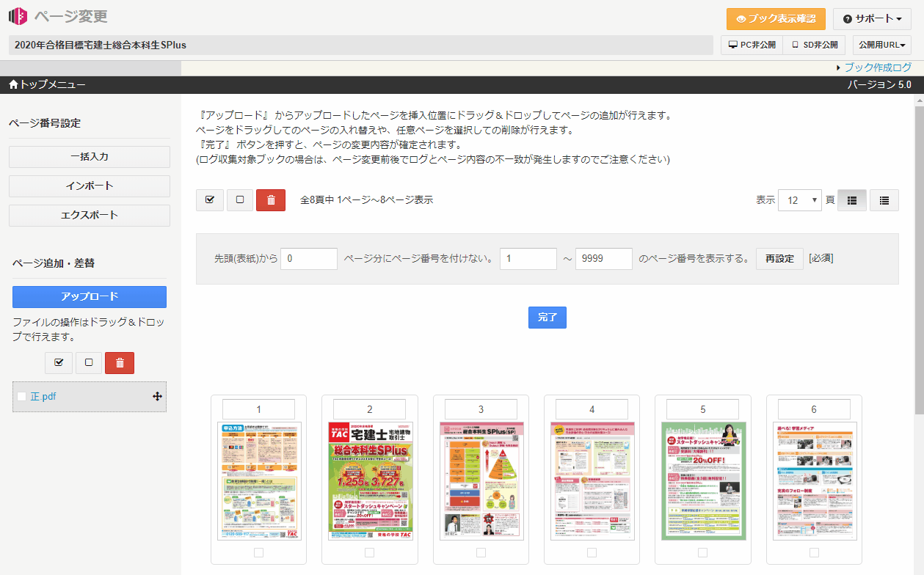Screen dimensions: 924x575
Task: Switch to thumbnail grid view icon
Action: (x=852, y=200)
